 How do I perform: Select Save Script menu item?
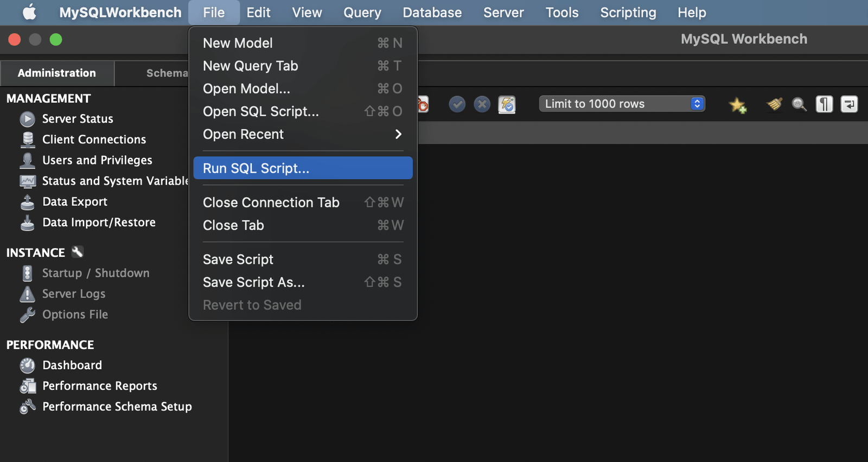point(303,260)
